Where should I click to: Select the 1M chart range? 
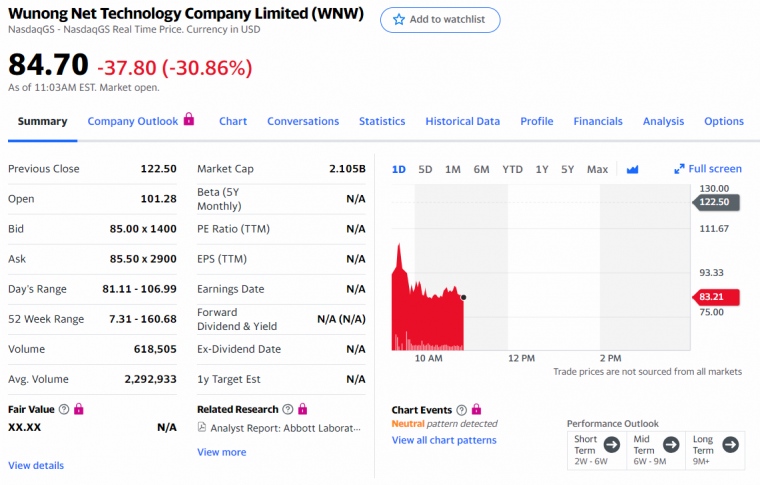coord(453,169)
